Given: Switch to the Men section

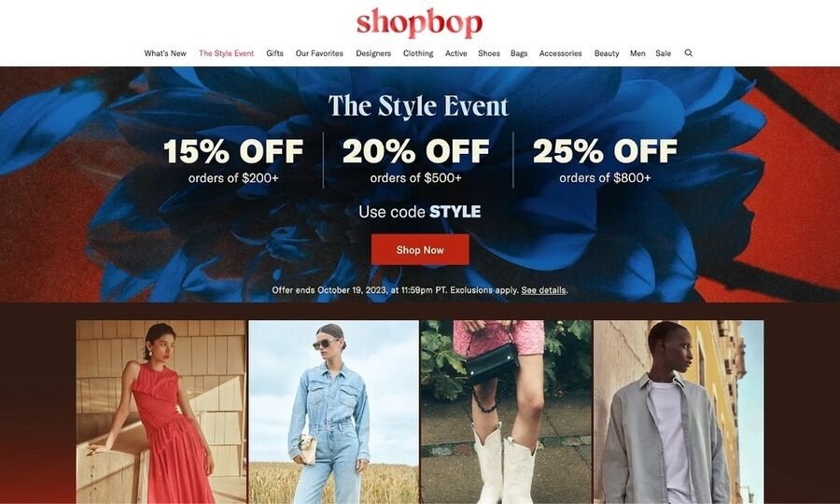Looking at the screenshot, I should pyautogui.click(x=637, y=53).
